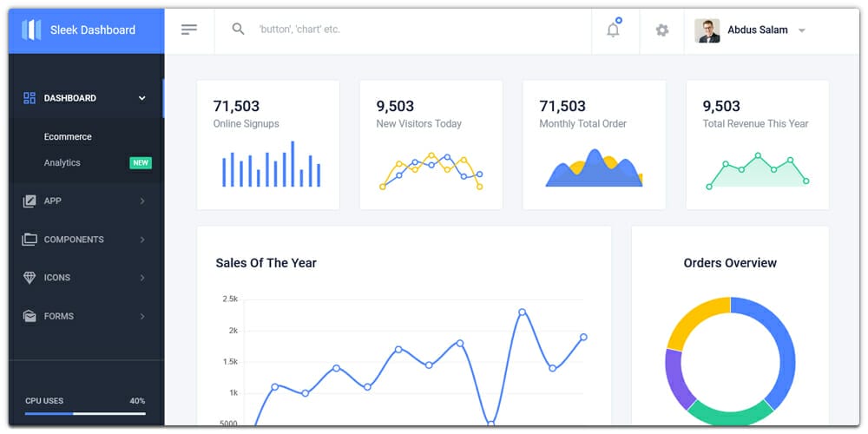This screenshot has height=434, width=868.
Task: Click the Forms envelope icon
Action: pyautogui.click(x=30, y=316)
